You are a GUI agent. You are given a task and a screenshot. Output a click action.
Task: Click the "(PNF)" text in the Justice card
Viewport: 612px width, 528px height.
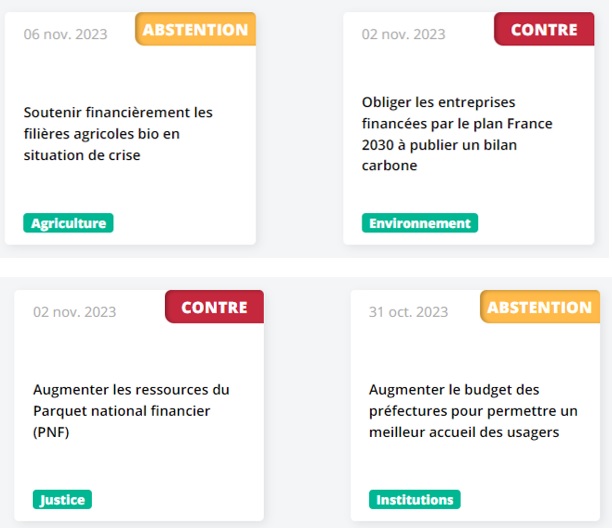coord(52,432)
